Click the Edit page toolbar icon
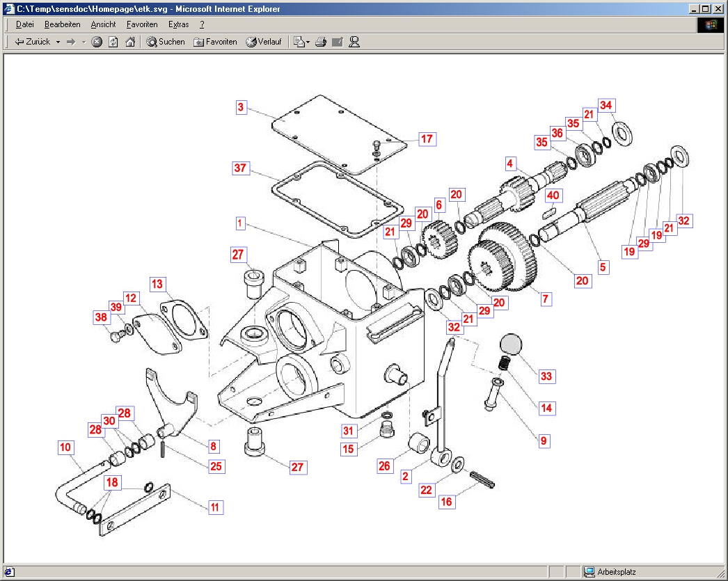The width and height of the screenshot is (728, 581). 338,42
